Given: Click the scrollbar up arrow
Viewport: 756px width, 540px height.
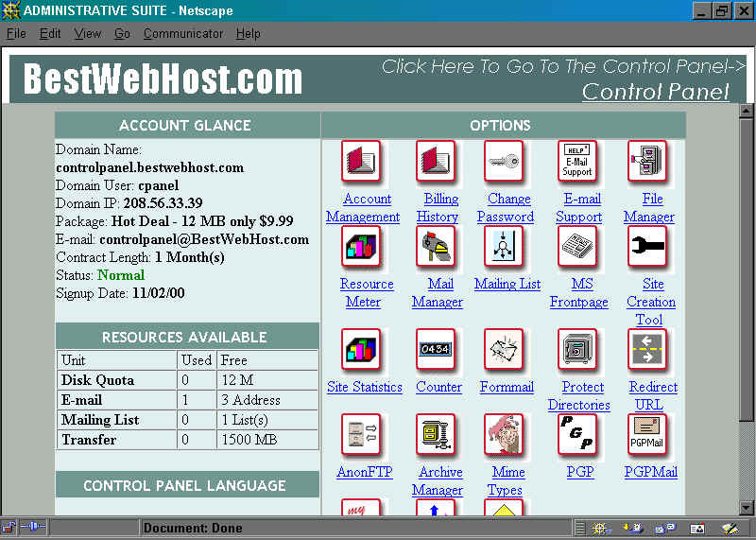Looking at the screenshot, I should click(746, 111).
